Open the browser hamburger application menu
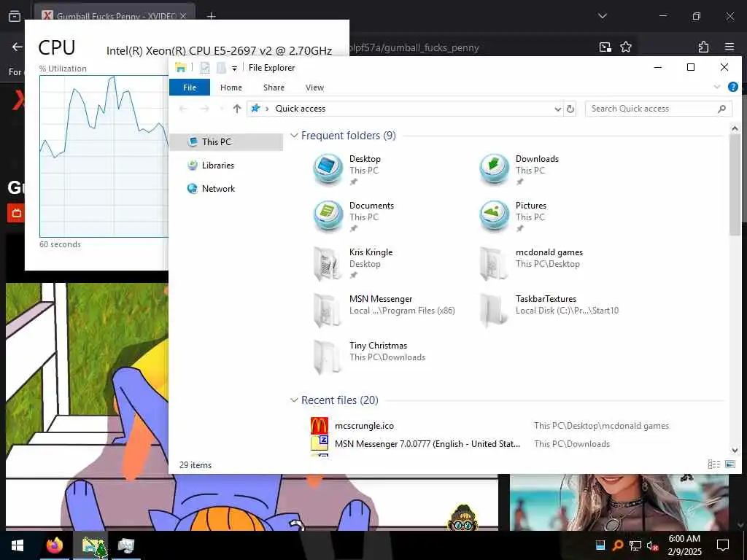This screenshot has width=747, height=560. pos(729,47)
